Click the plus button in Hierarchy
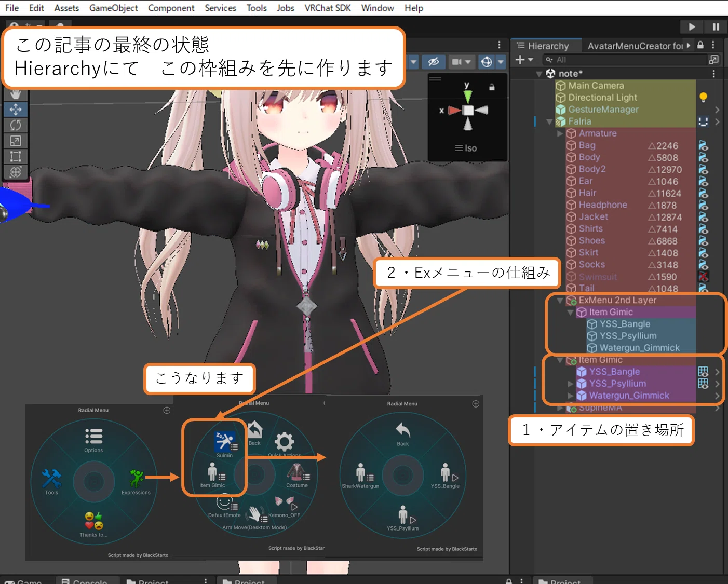This screenshot has width=728, height=584. tap(520, 60)
